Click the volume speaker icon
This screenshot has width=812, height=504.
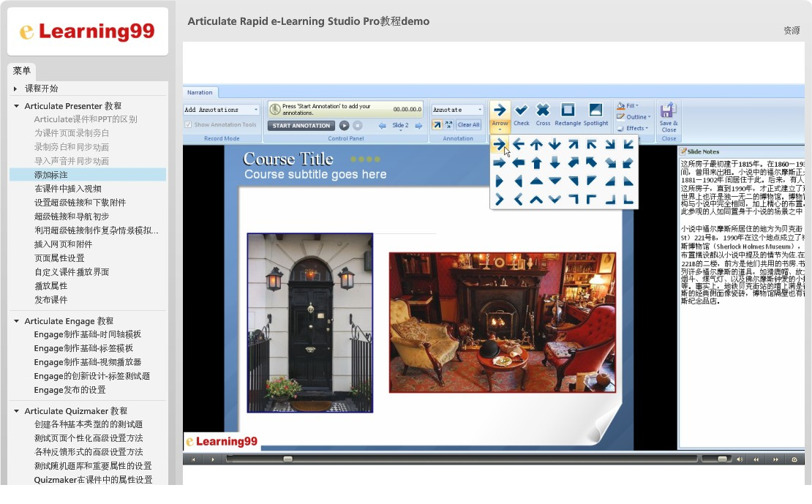click(740, 459)
